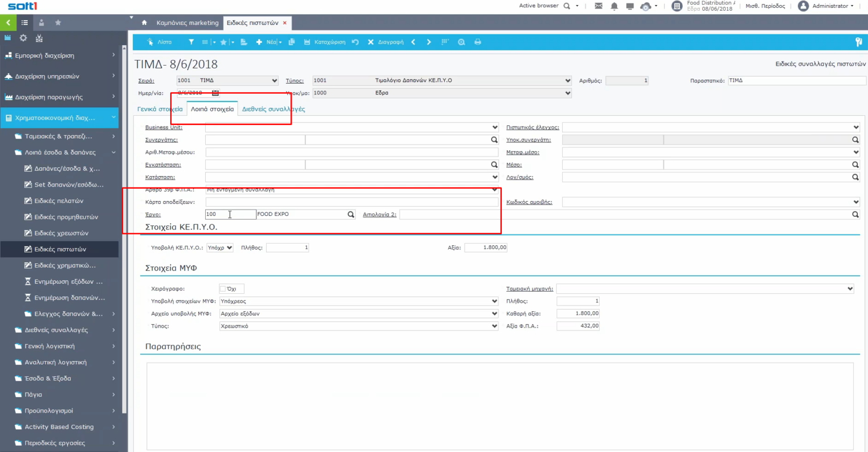
Task: Click the print icon in the toolbar
Action: 478,42
